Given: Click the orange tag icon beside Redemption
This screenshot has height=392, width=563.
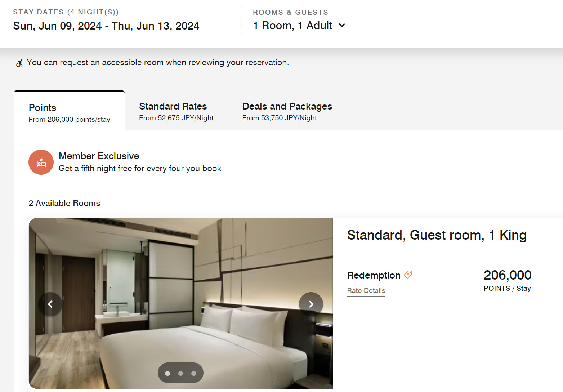Looking at the screenshot, I should click(408, 275).
